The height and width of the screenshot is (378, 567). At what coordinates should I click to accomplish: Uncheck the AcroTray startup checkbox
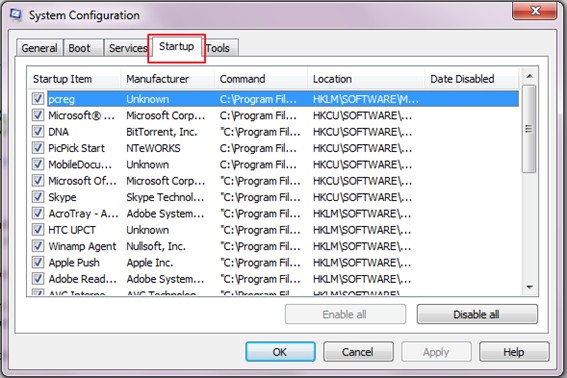(38, 213)
